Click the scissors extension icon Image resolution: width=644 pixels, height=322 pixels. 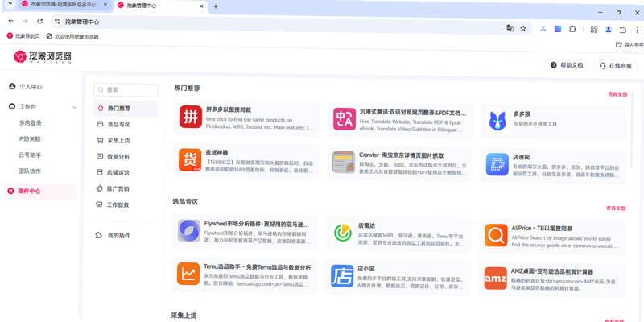(x=543, y=29)
